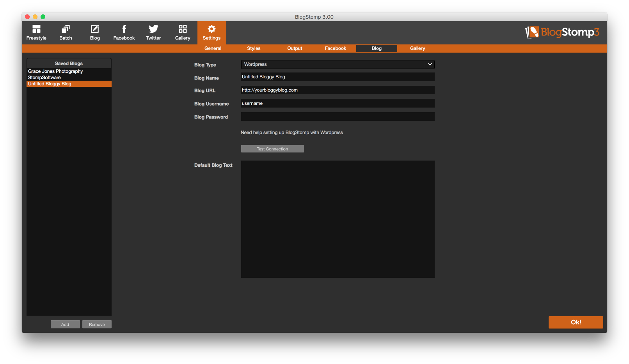
Task: Click the BlogStomp3 logo
Action: pyautogui.click(x=562, y=32)
